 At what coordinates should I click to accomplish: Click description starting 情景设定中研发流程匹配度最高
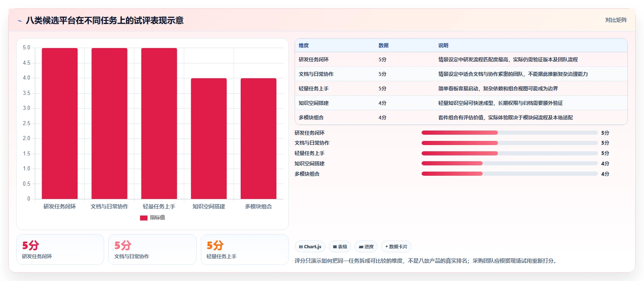click(x=508, y=60)
